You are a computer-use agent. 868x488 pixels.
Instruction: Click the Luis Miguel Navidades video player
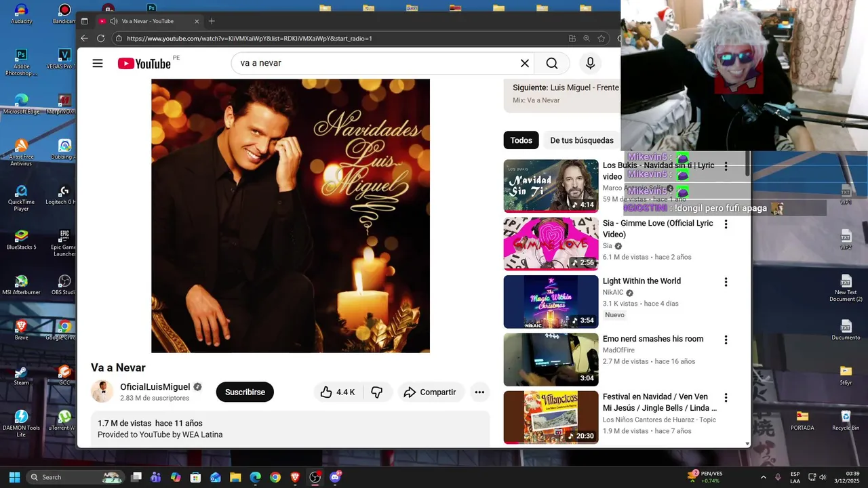[x=290, y=216]
